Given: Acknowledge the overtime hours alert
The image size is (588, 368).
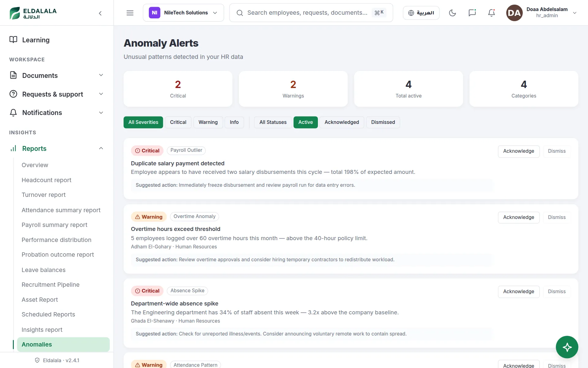Looking at the screenshot, I should click(x=519, y=218).
